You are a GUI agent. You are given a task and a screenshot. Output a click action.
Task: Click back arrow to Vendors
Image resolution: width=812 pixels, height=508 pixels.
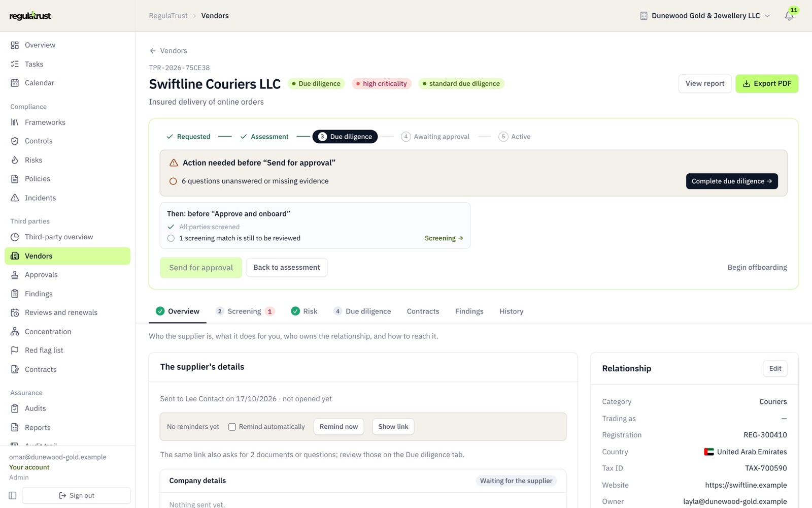153,51
